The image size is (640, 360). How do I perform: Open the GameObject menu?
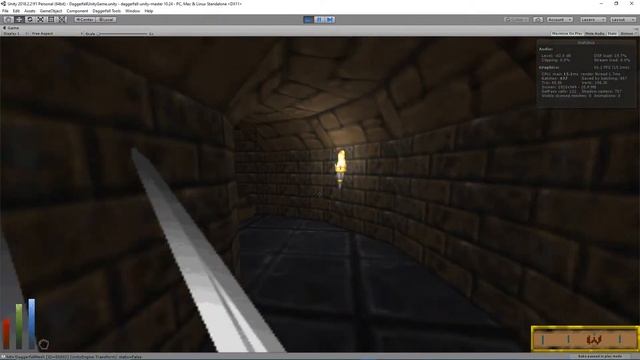[x=51, y=11]
